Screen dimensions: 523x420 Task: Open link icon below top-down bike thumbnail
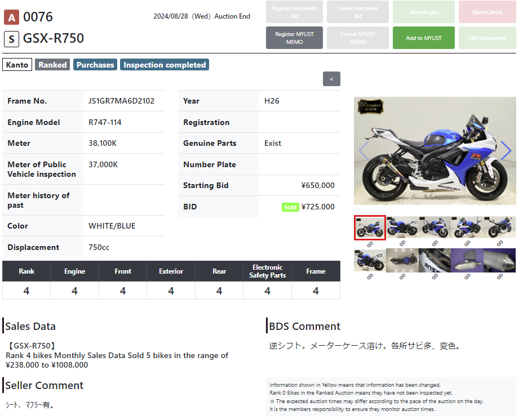coord(402,276)
